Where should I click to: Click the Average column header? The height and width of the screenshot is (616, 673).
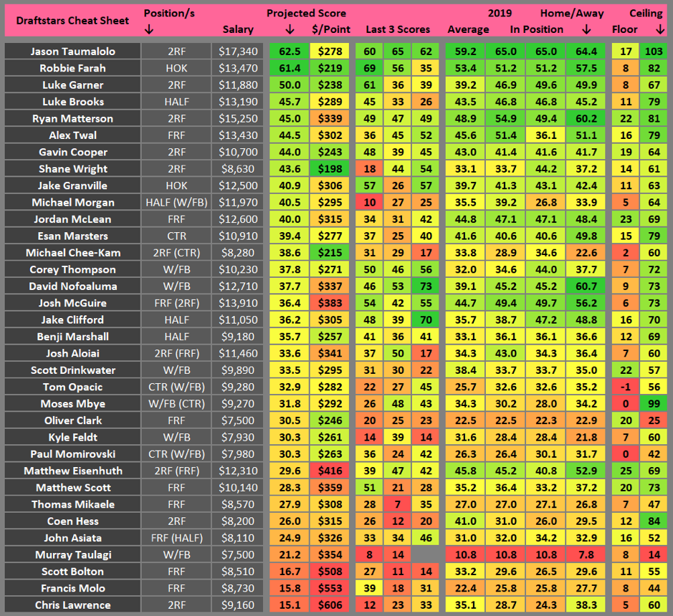(468, 29)
